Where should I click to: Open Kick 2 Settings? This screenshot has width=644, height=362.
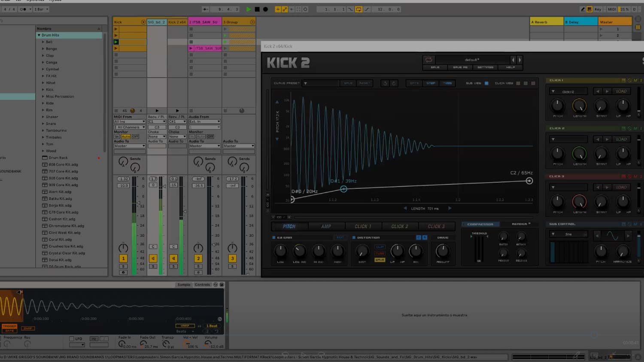[x=485, y=67]
